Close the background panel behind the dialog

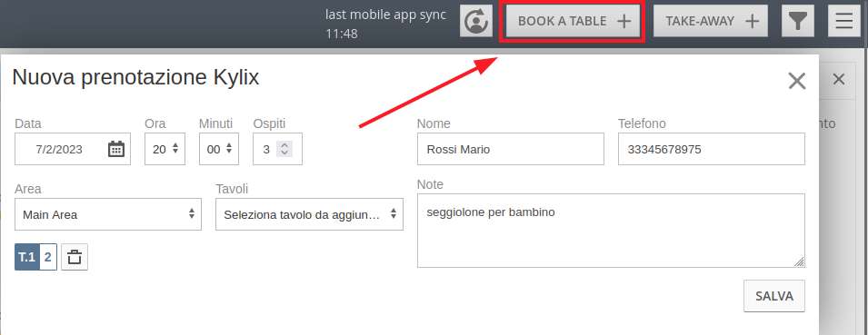click(839, 79)
